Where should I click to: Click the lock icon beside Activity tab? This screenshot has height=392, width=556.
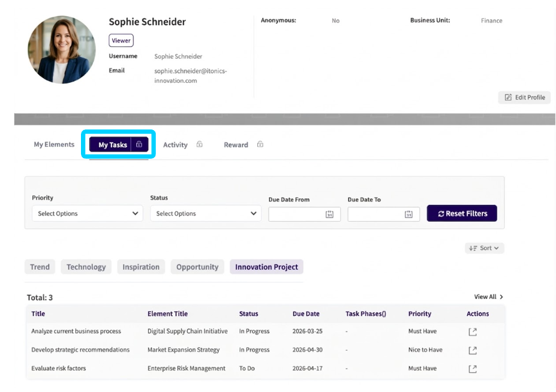point(200,144)
